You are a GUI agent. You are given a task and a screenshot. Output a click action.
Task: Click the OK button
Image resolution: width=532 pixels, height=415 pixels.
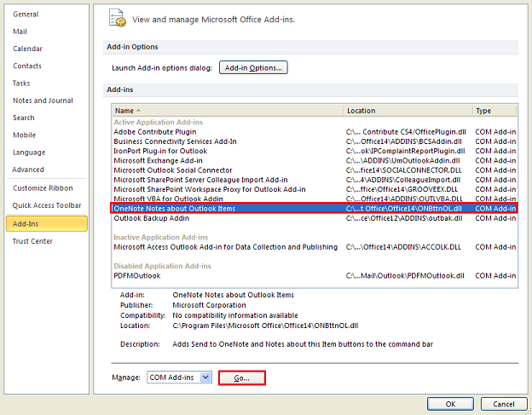pos(450,404)
